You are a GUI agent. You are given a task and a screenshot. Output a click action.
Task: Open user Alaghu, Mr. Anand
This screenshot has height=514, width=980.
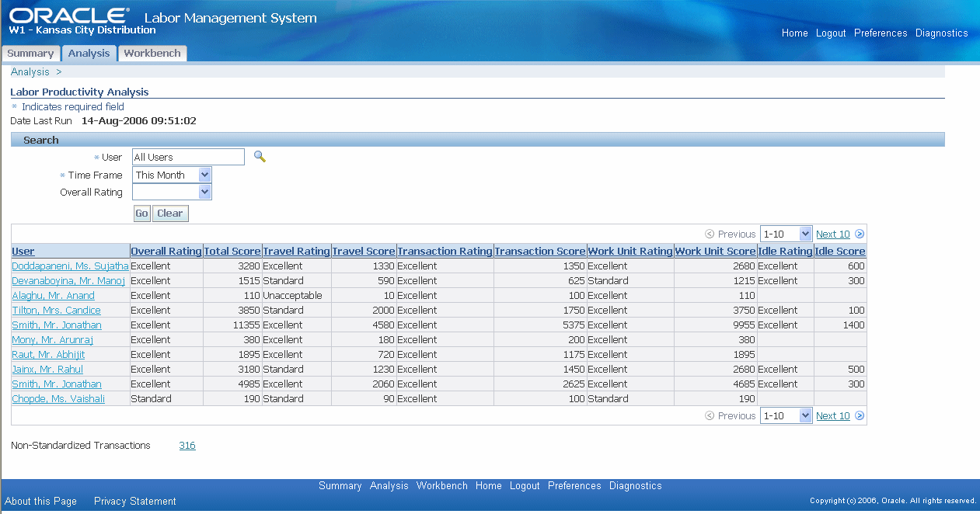pos(53,296)
